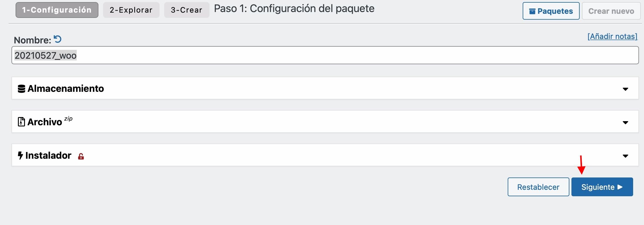Go to the 3-Crear step
Image resolution: width=644 pixels, height=225 pixels.
tap(187, 10)
